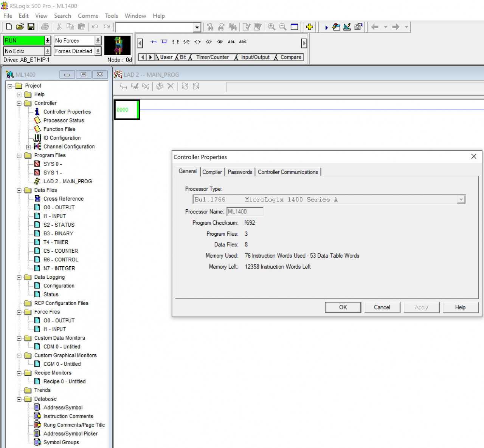Insert an Output Latch instruction

pyautogui.click(x=209, y=42)
